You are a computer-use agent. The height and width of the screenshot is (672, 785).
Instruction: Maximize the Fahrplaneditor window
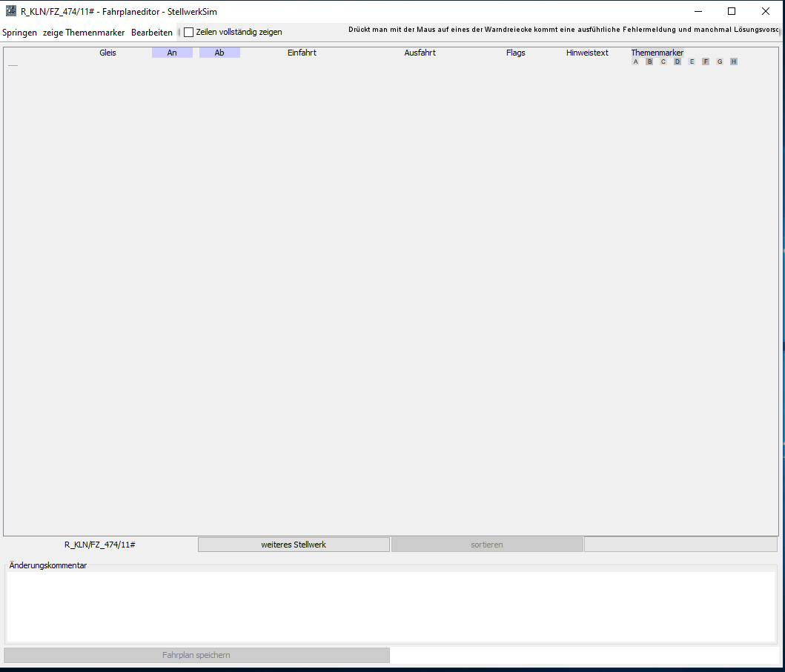tap(732, 11)
